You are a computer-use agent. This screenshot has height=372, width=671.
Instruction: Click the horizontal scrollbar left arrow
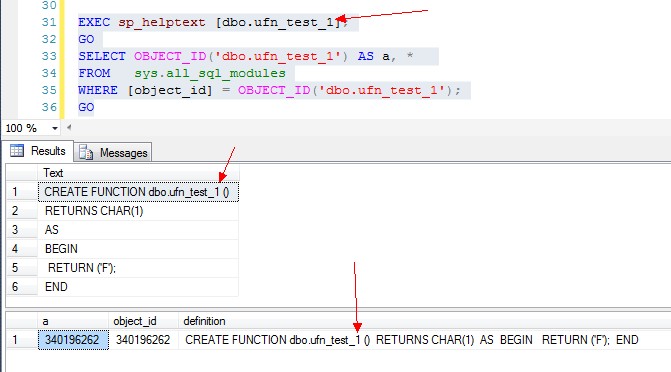click(69, 127)
